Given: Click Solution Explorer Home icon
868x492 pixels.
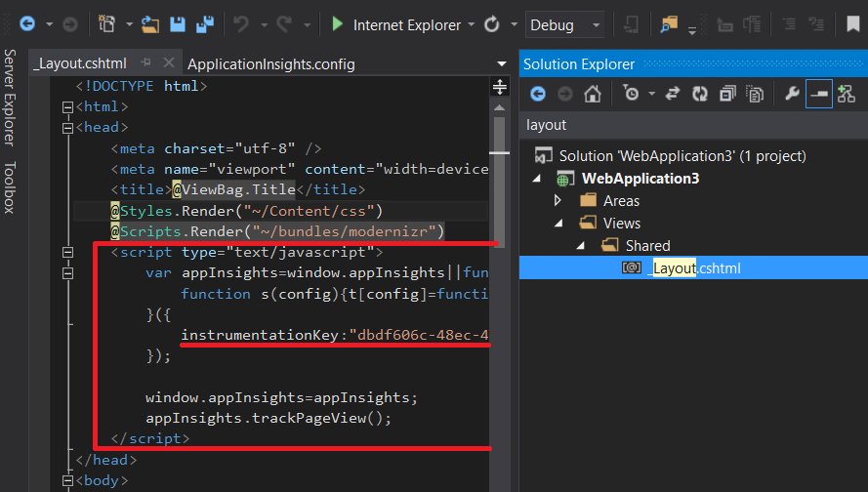Looking at the screenshot, I should pos(593,94).
